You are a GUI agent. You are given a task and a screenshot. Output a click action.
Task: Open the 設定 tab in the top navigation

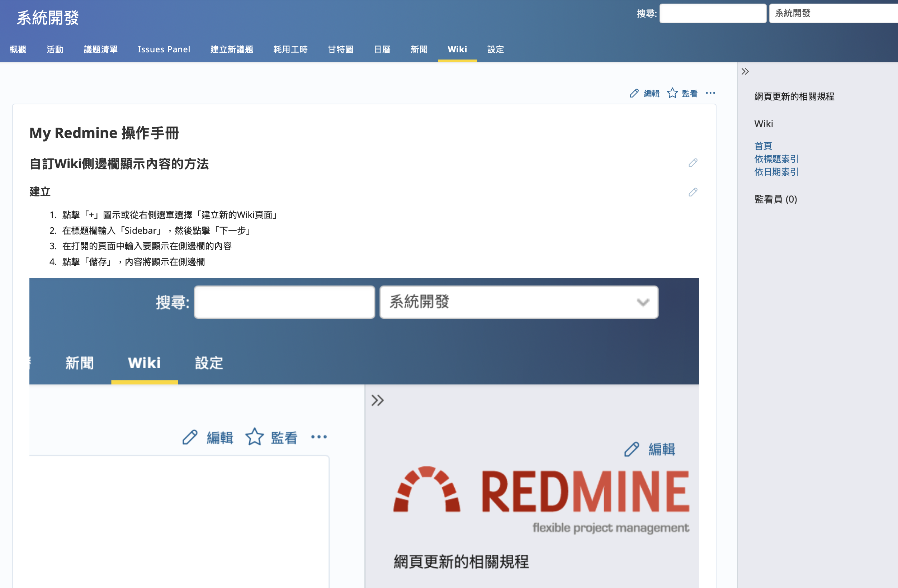[495, 49]
